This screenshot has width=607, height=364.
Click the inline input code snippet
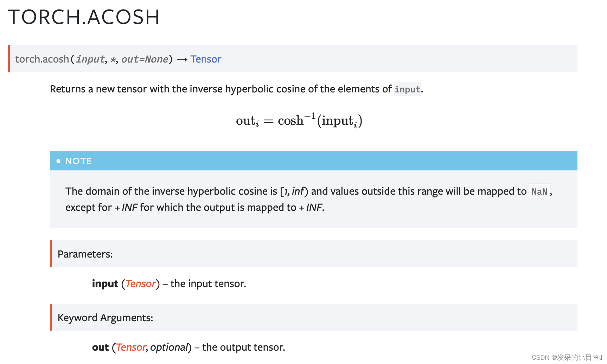[407, 89]
